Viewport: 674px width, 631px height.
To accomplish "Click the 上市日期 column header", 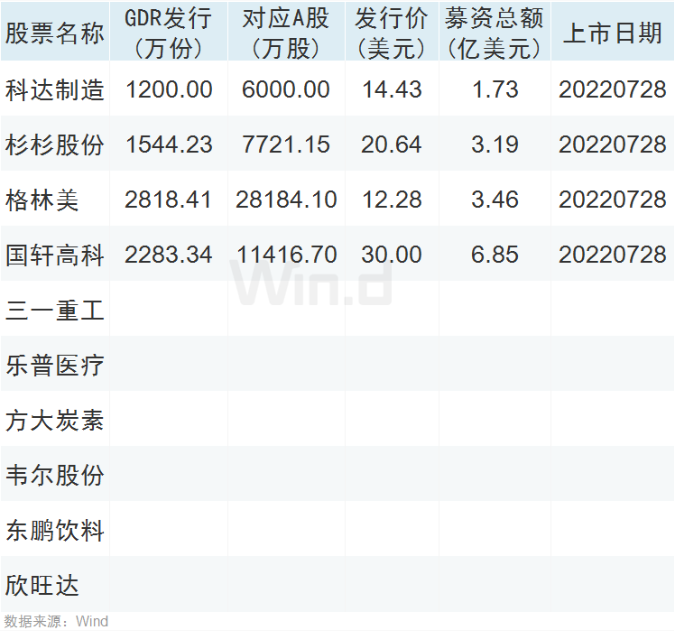I will (x=613, y=33).
